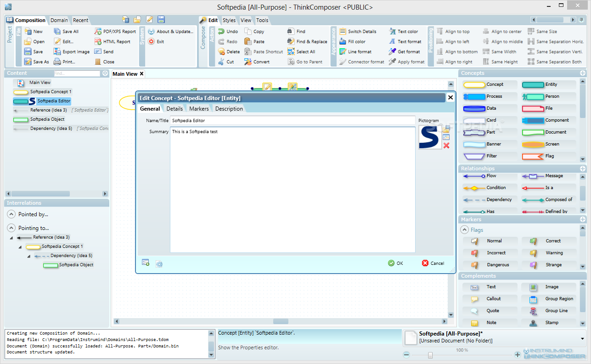
Task: Switch to the Description dialog tab
Action: [229, 109]
